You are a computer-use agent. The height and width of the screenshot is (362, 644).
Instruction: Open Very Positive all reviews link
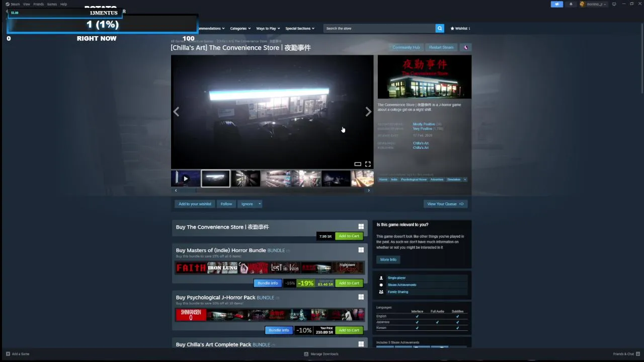click(422, 129)
